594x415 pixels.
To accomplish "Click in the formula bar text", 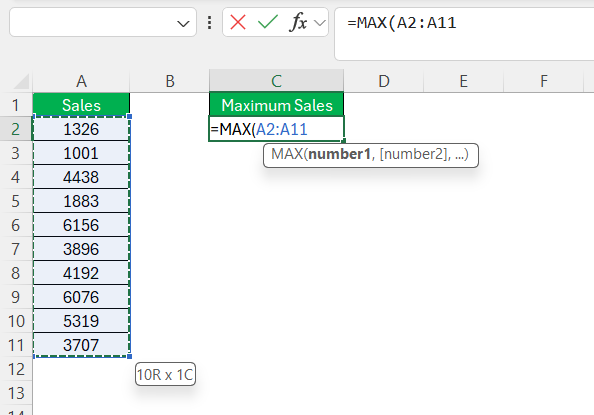I will click(x=402, y=23).
